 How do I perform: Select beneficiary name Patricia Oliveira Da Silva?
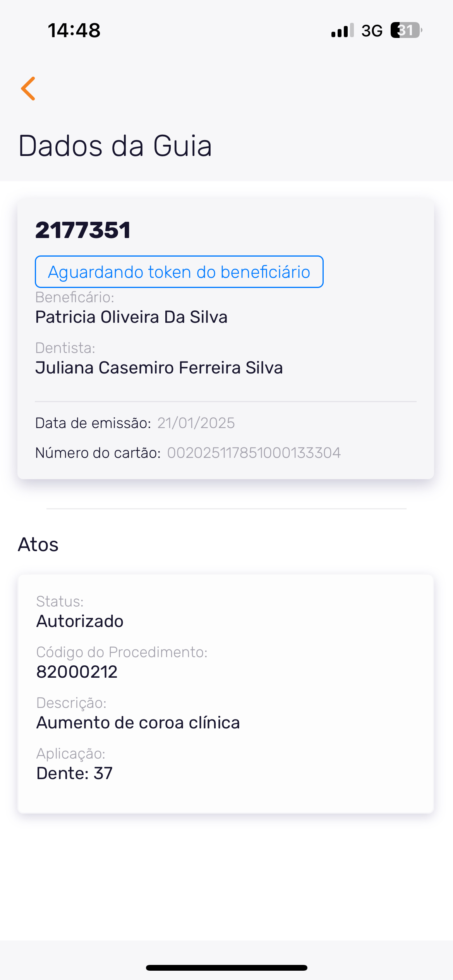pyautogui.click(x=131, y=317)
